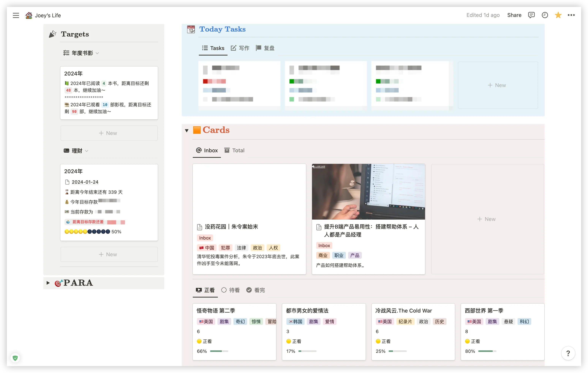Open the sidebar hamburger menu
Viewport: 588px width, 373px height.
tap(16, 15)
